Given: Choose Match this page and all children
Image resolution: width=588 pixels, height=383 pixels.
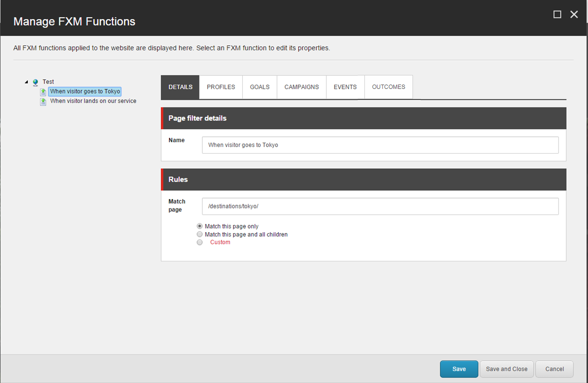Looking at the screenshot, I should click(x=200, y=234).
